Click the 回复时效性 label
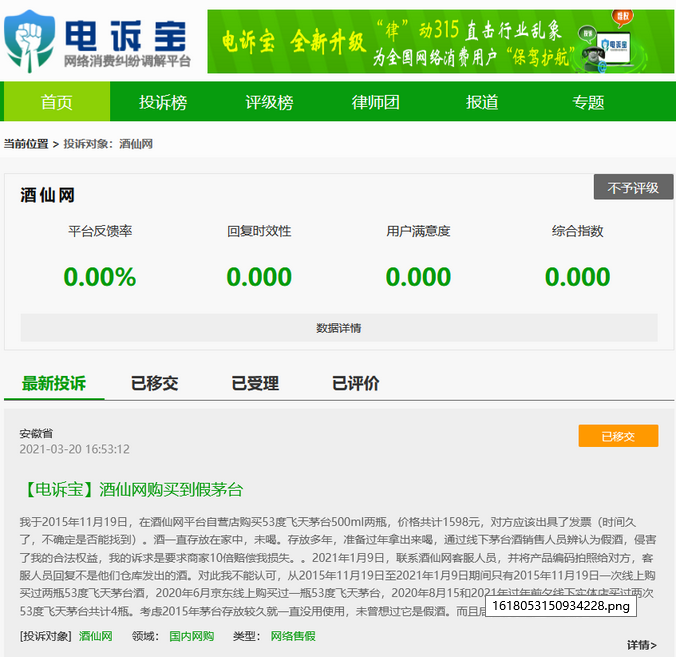Screen dimensions: 684x657 (x=259, y=231)
